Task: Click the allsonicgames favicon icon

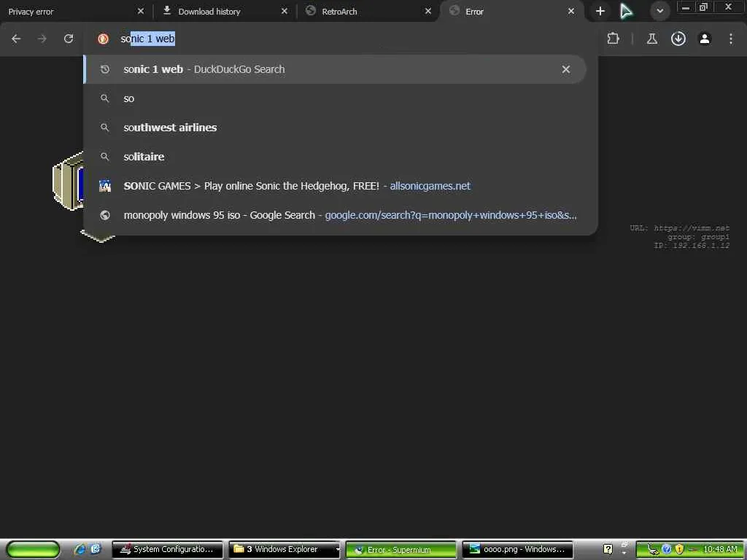Action: pos(105,186)
